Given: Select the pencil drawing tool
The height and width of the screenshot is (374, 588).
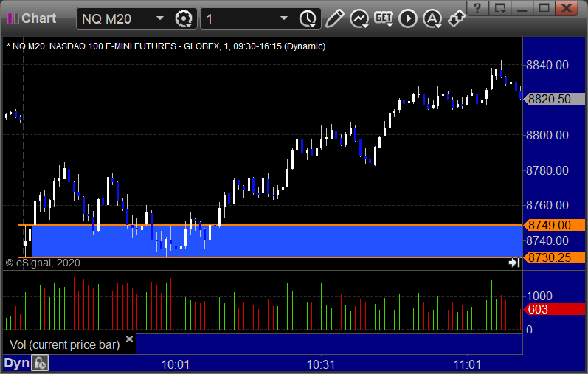Looking at the screenshot, I should pos(334,18).
